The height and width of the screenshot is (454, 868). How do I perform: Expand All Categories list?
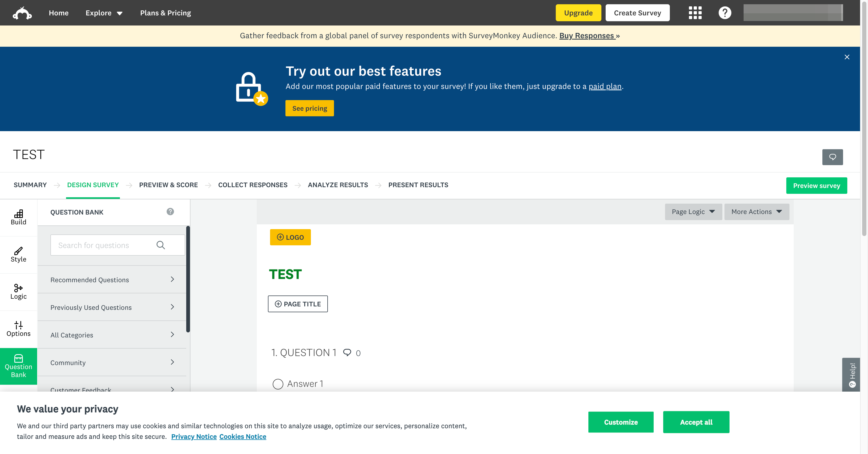pyautogui.click(x=112, y=335)
